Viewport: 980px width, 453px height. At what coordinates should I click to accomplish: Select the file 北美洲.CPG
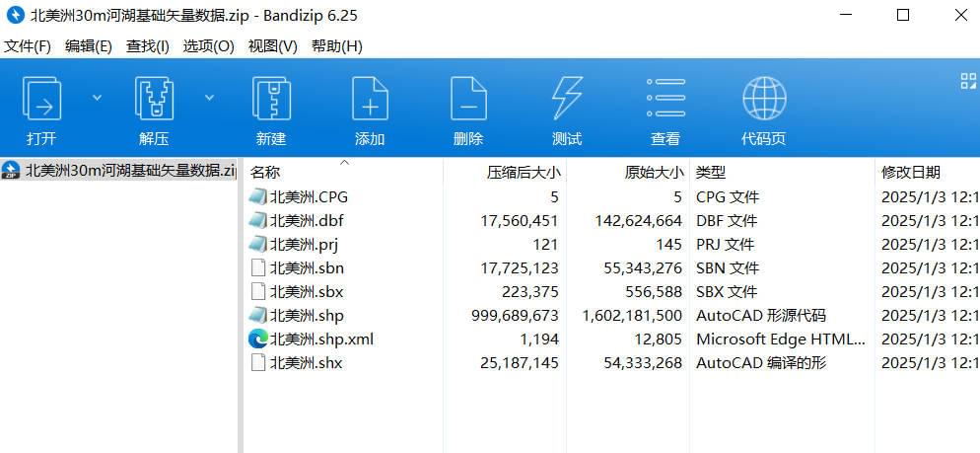point(309,197)
